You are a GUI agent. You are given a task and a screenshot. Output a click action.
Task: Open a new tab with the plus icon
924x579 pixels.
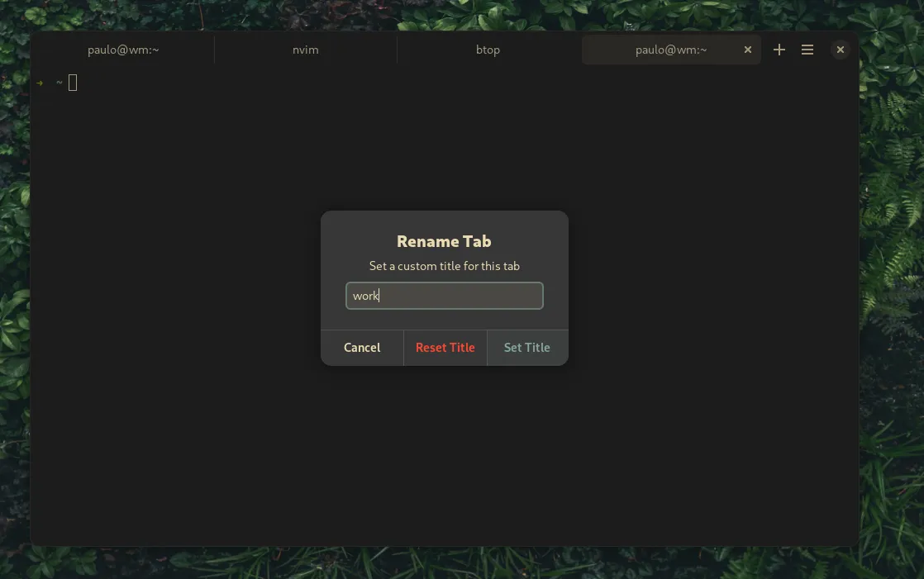point(779,50)
